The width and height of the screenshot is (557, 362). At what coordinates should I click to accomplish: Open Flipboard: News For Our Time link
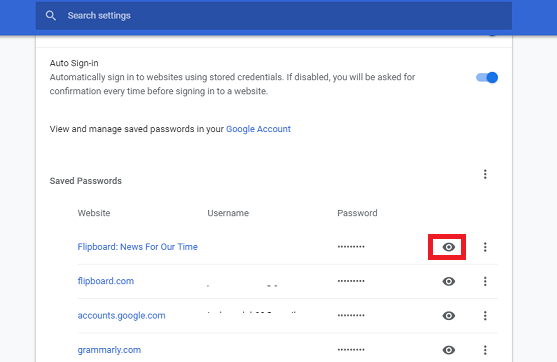pos(137,247)
